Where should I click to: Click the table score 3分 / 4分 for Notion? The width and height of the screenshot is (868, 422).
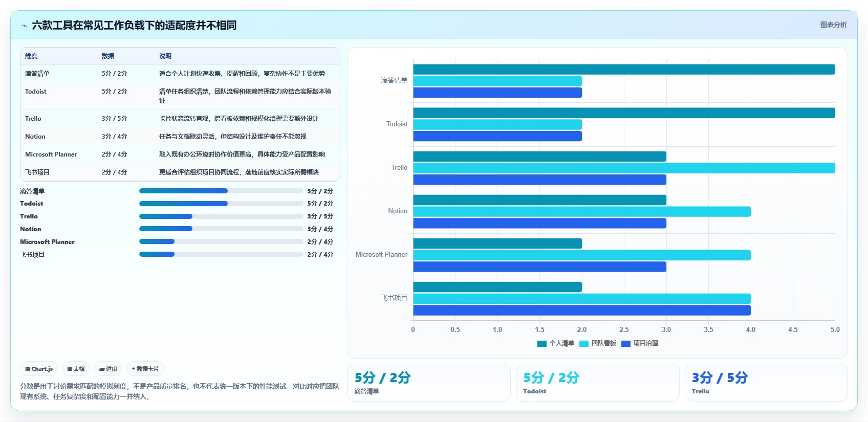(x=114, y=137)
